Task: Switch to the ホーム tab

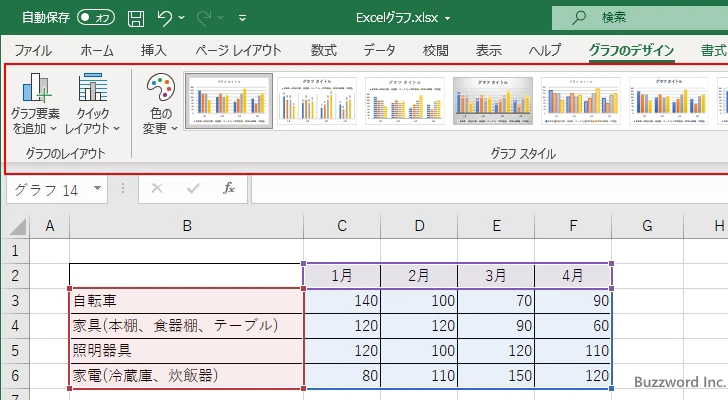Action: [x=97, y=50]
